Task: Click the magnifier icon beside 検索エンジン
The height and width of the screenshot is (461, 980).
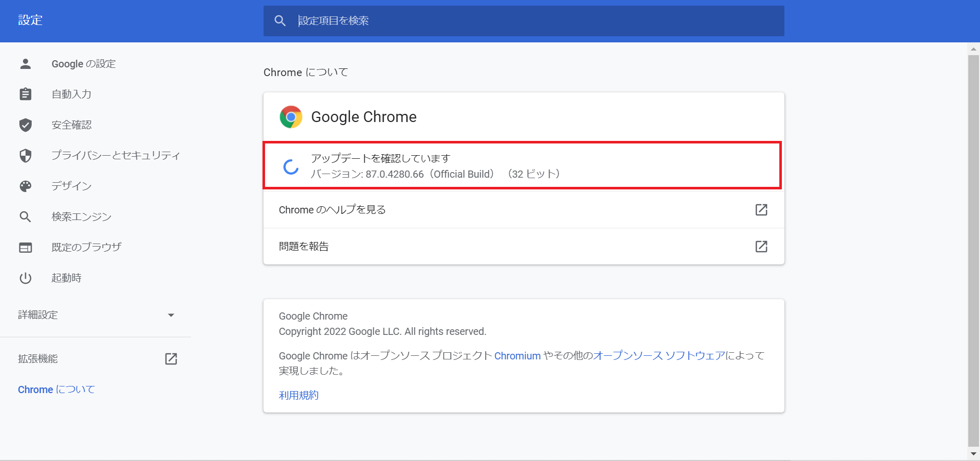Action: click(x=26, y=217)
